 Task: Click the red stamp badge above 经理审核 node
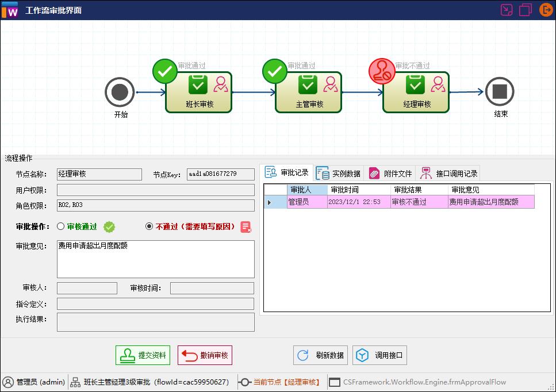coord(382,71)
